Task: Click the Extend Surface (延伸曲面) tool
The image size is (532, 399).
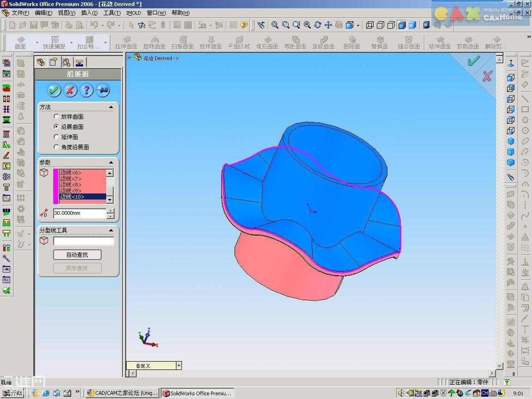Action: pyautogui.click(x=440, y=43)
